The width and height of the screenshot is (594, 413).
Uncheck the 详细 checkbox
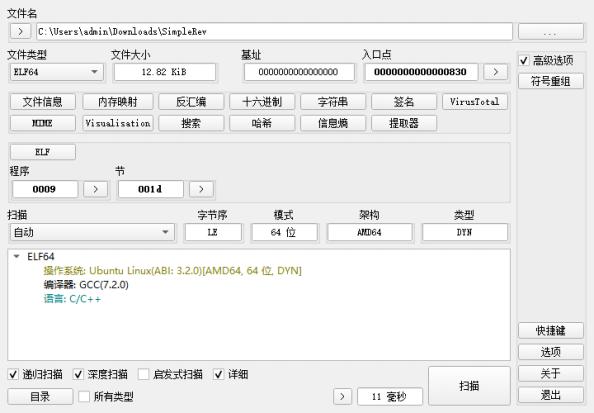tap(219, 374)
